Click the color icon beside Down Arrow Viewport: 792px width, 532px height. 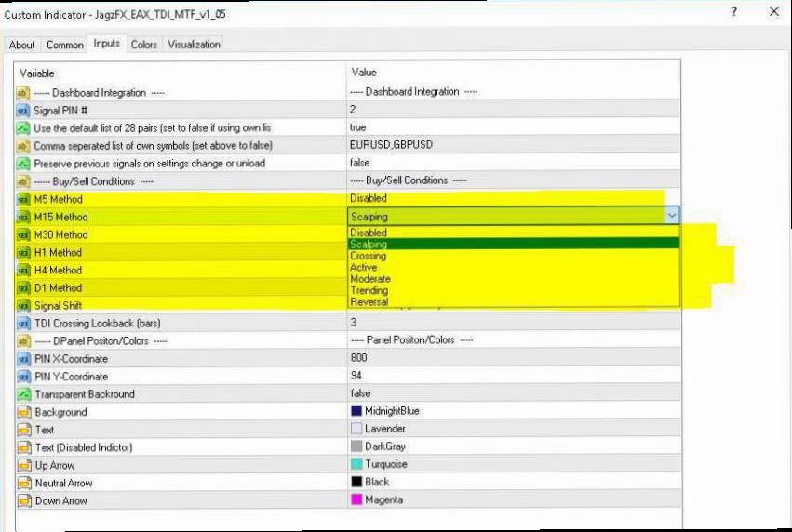coord(23,500)
